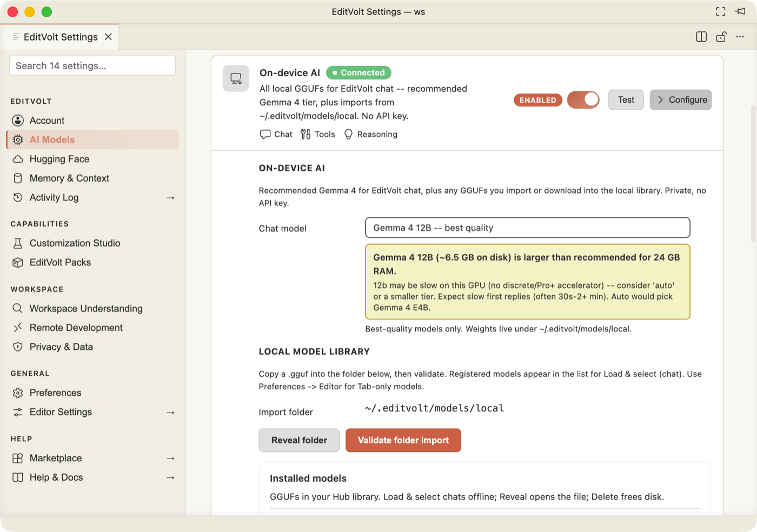Click the Account person icon
The width and height of the screenshot is (757, 532).
click(x=18, y=121)
